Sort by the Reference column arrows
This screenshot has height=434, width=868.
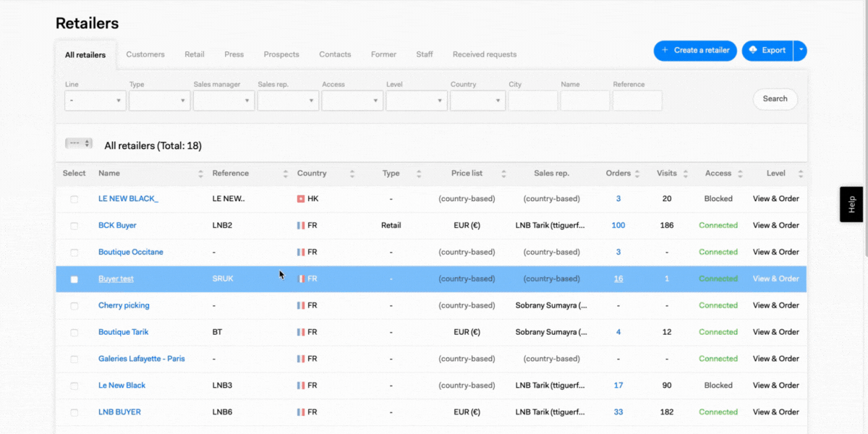286,174
